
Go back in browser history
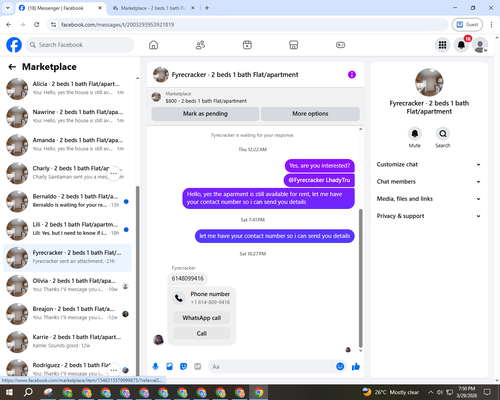click(9, 25)
